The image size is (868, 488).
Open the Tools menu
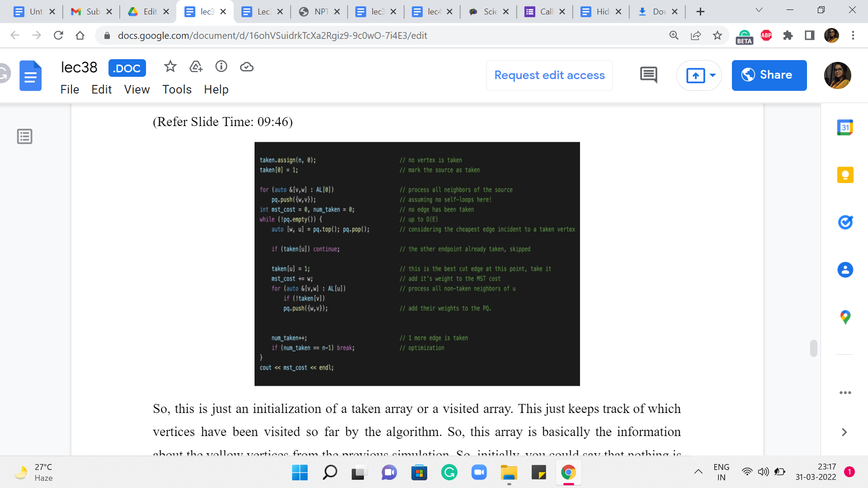click(177, 89)
